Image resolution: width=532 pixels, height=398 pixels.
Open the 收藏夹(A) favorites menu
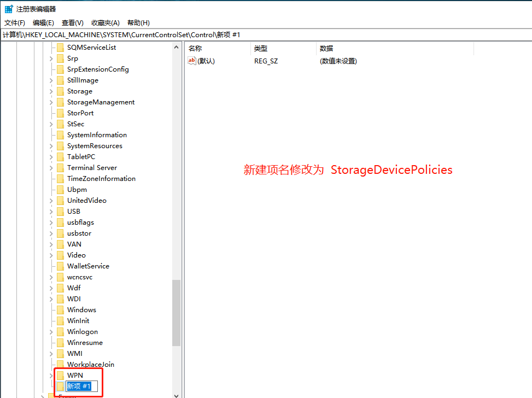pyautogui.click(x=105, y=22)
